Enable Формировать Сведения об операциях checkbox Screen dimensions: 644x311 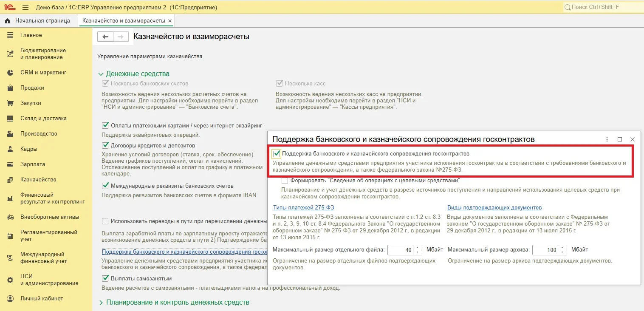pyautogui.click(x=285, y=181)
